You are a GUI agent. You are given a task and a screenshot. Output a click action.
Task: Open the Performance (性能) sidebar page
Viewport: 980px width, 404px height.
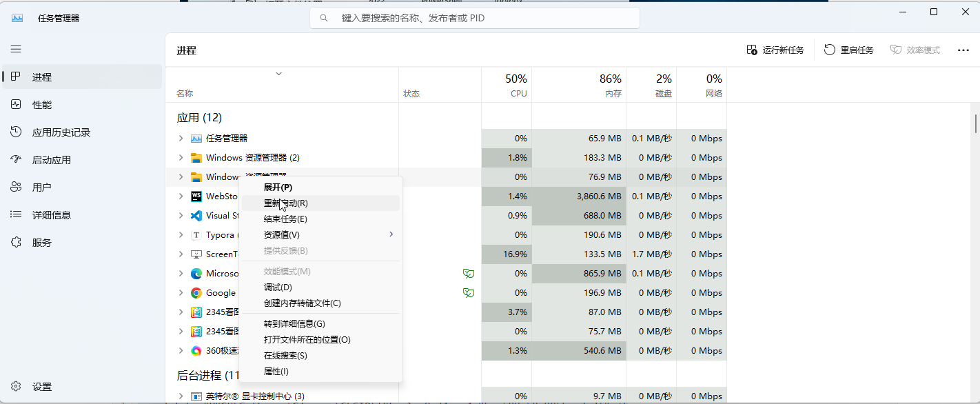(41, 105)
